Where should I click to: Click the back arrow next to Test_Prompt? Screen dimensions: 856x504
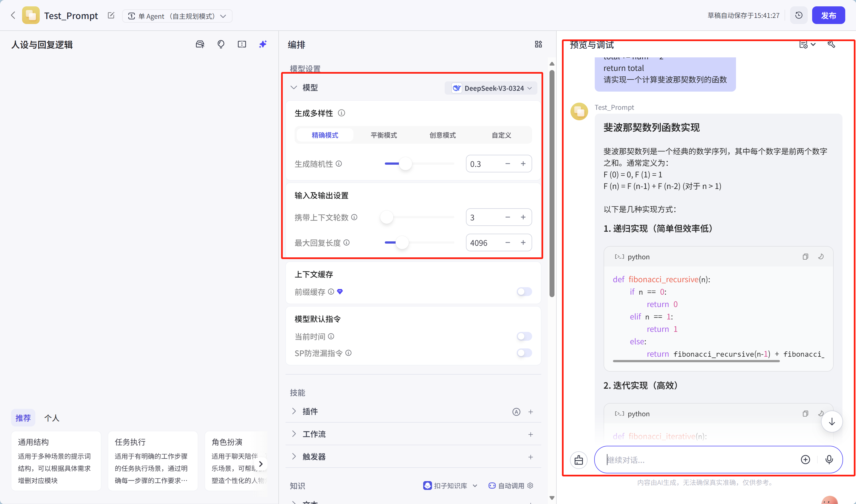click(x=13, y=15)
